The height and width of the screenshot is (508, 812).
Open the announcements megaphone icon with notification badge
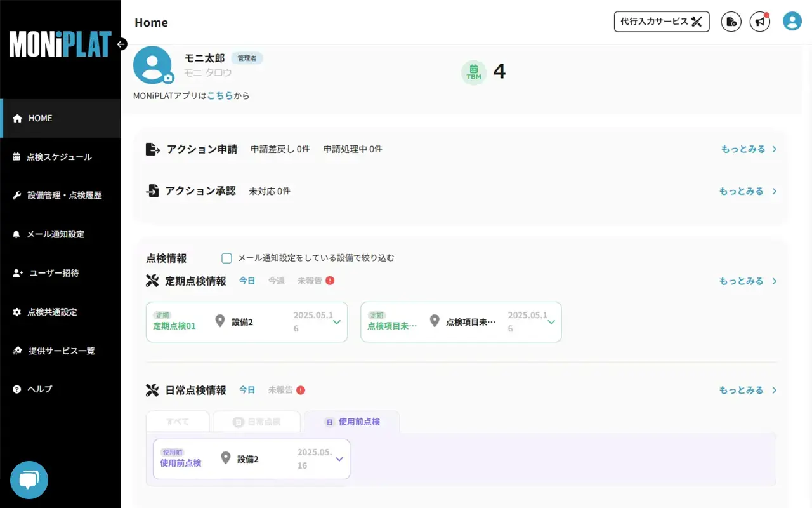(760, 21)
